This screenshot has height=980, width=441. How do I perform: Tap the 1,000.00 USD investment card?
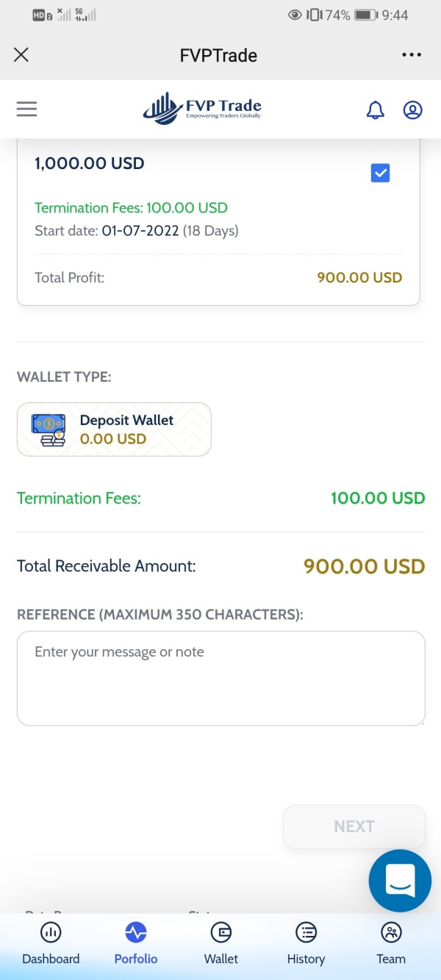[184, 221]
